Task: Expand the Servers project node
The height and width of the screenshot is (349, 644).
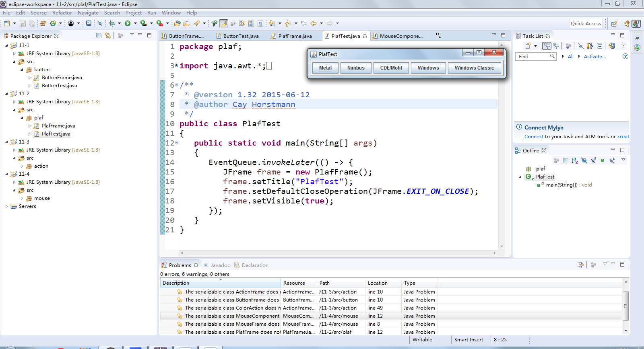Action: coord(6,206)
